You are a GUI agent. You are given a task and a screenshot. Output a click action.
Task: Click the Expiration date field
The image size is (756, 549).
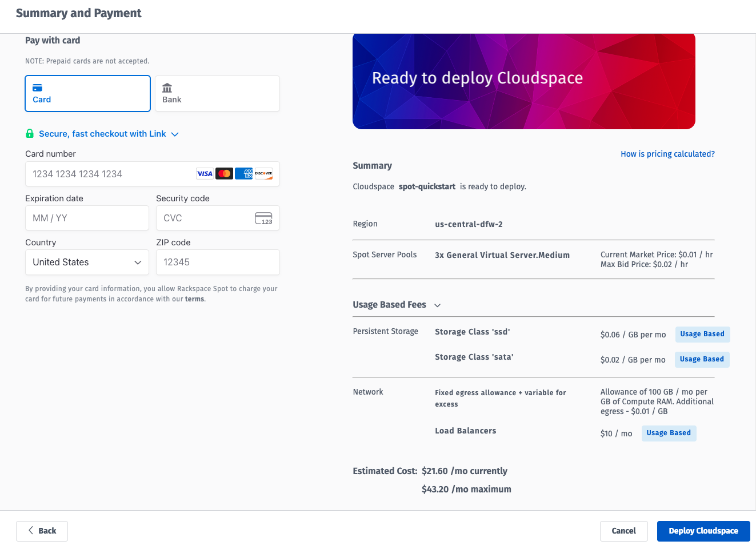87,218
